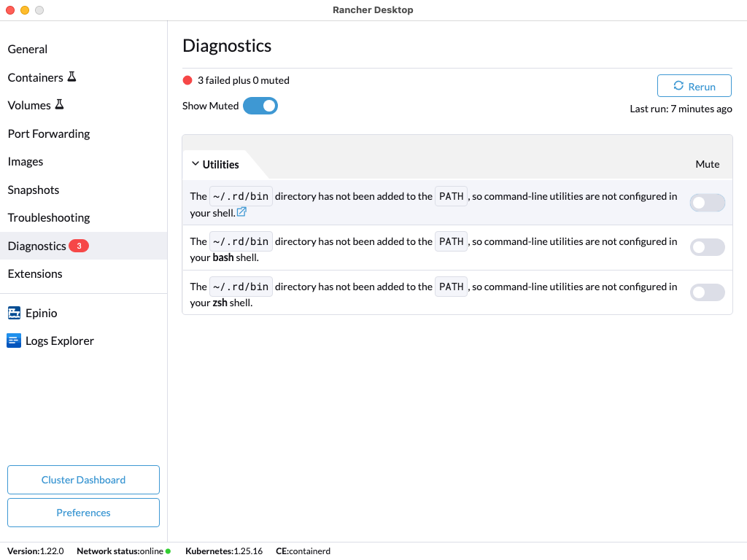The width and height of the screenshot is (747, 560).
Task: Click the red failed status dot
Action: click(187, 80)
